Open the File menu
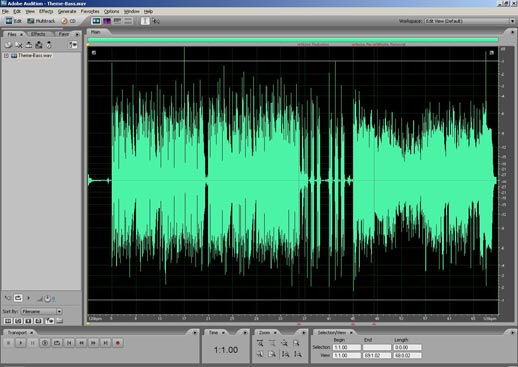This screenshot has width=518, height=367. (x=5, y=11)
